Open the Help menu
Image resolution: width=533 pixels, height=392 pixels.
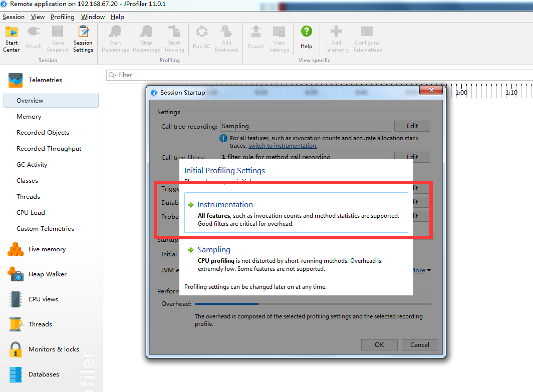(x=117, y=17)
